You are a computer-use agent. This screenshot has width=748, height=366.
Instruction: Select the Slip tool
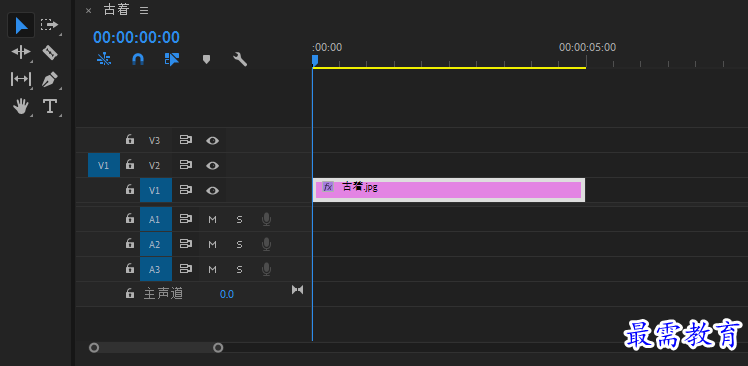coord(21,79)
